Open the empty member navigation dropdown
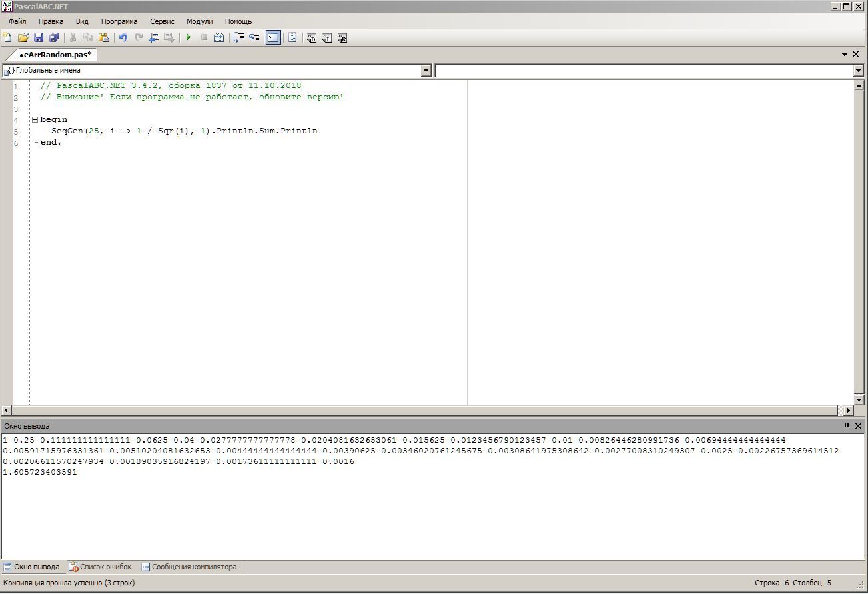The height and width of the screenshot is (594, 868). 858,71
